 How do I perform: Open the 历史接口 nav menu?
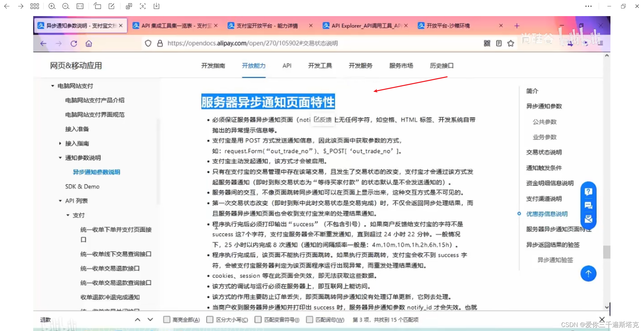coord(442,66)
